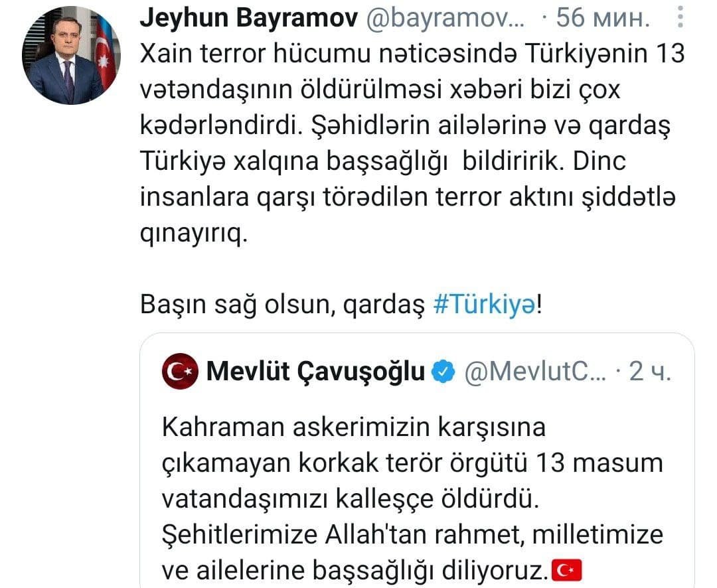
Task: Click the @bayramov... handle
Action: pyautogui.click(x=446, y=19)
